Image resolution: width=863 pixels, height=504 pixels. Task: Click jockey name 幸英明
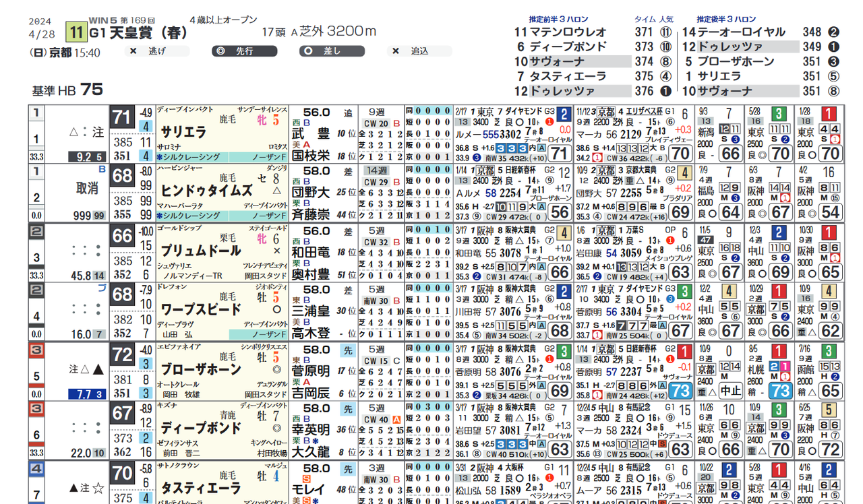[310, 429]
